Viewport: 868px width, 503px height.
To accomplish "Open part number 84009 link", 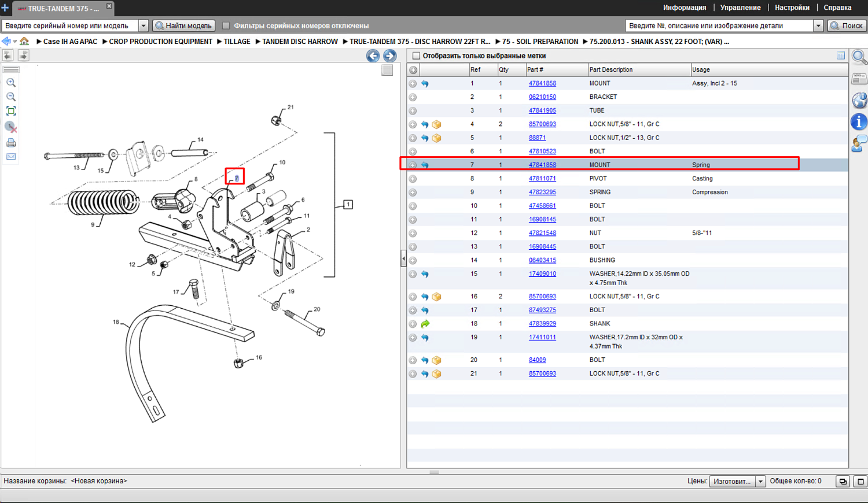I will tap(537, 360).
